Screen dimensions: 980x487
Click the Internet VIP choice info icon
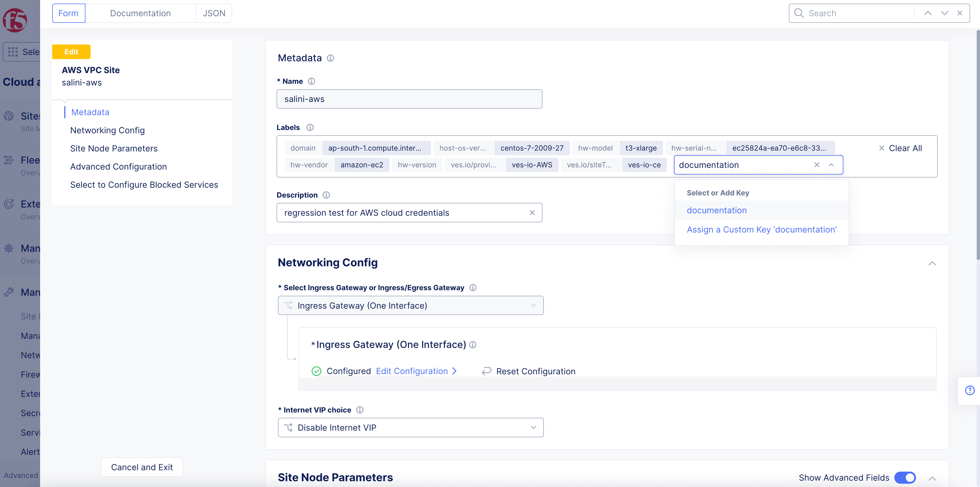[360, 410]
